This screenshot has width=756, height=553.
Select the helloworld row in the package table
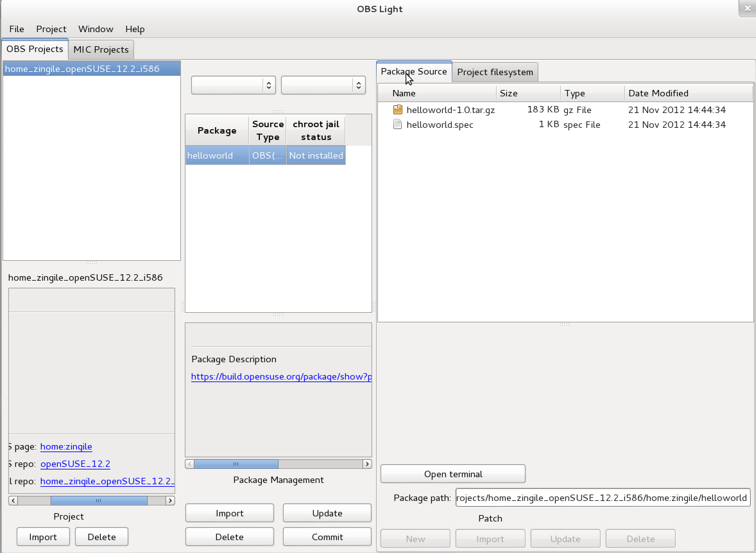216,155
